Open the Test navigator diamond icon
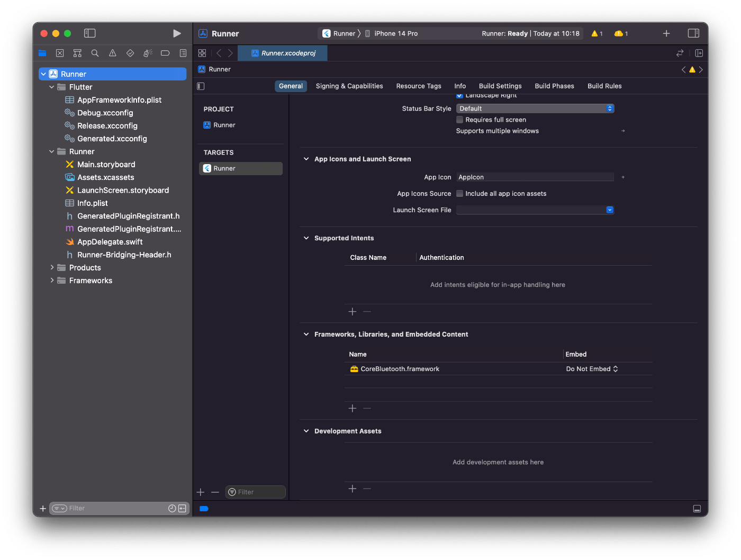741x560 pixels. click(130, 53)
